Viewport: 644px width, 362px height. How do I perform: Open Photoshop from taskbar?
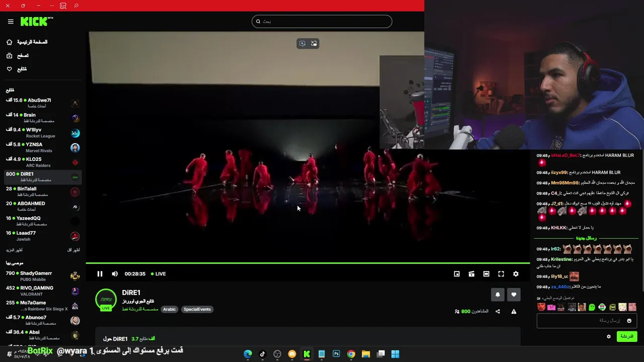336,354
